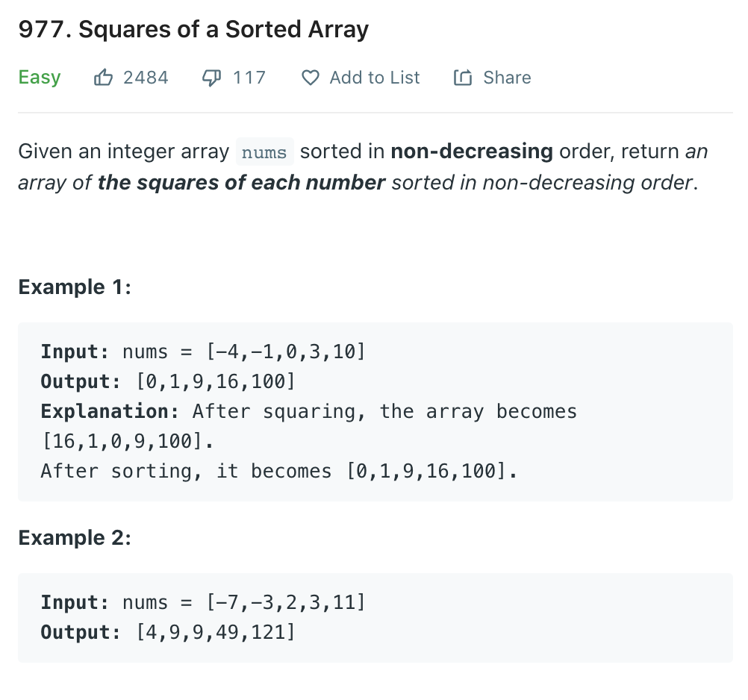Click the Example 2 output [4,9,9,49,121]
This screenshot has width=748, height=700.
(x=216, y=632)
